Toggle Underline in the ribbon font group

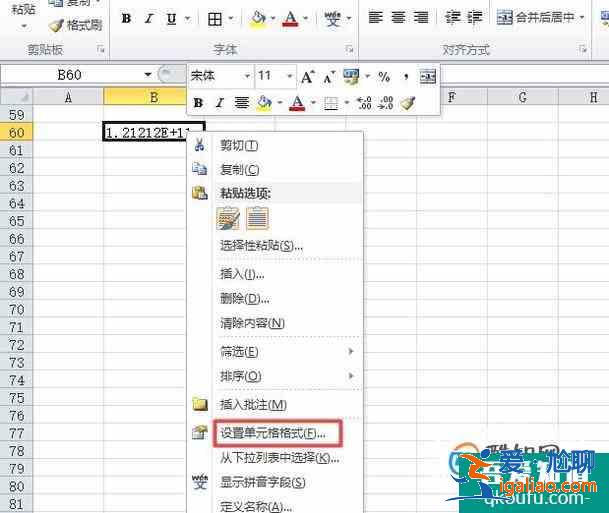171,18
